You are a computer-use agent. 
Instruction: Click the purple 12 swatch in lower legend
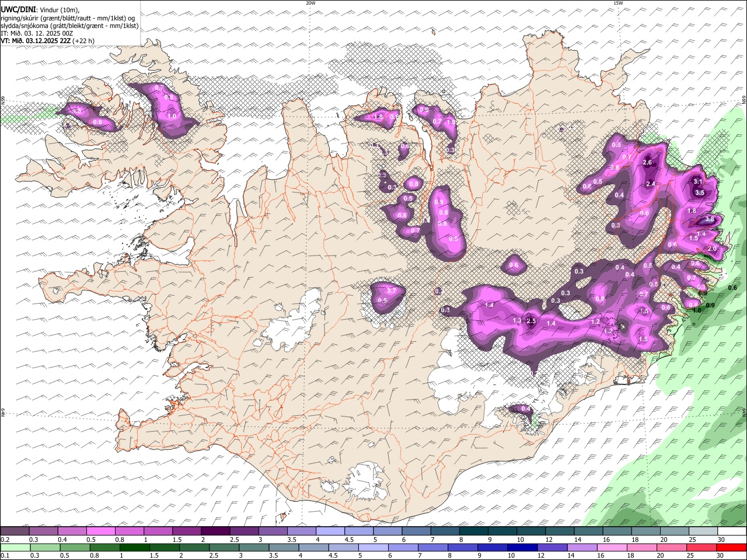pyautogui.click(x=552, y=548)
